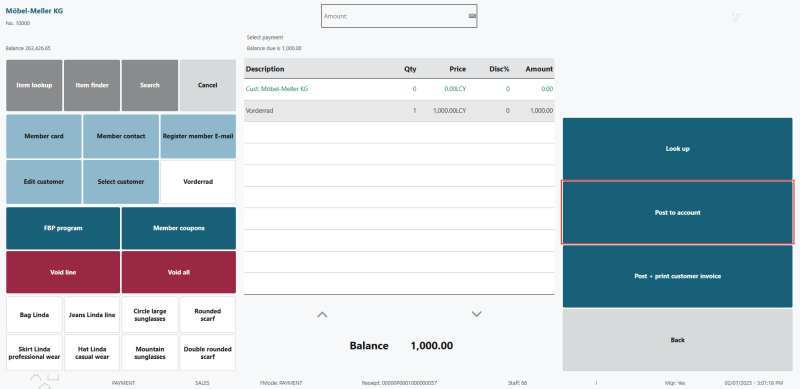Click into the Amount input field
800x389 pixels.
point(399,16)
